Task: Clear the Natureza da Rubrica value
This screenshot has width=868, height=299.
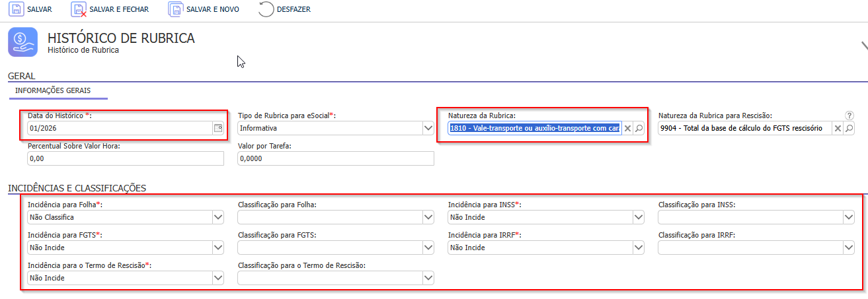Action: (x=628, y=128)
